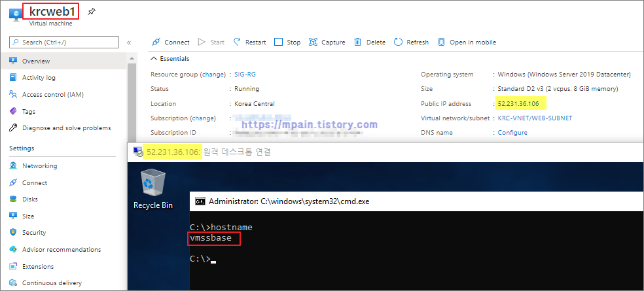The width and height of the screenshot is (644, 291).
Task: Click the Networking globe icon
Action: [13, 166]
